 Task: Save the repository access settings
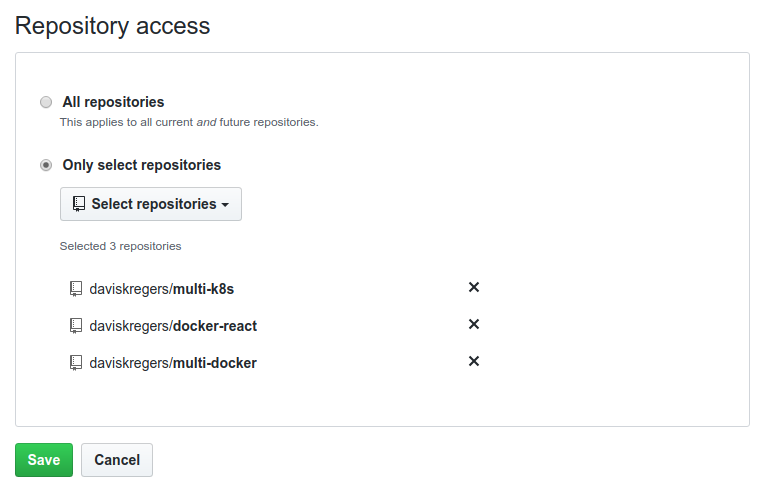click(x=44, y=460)
